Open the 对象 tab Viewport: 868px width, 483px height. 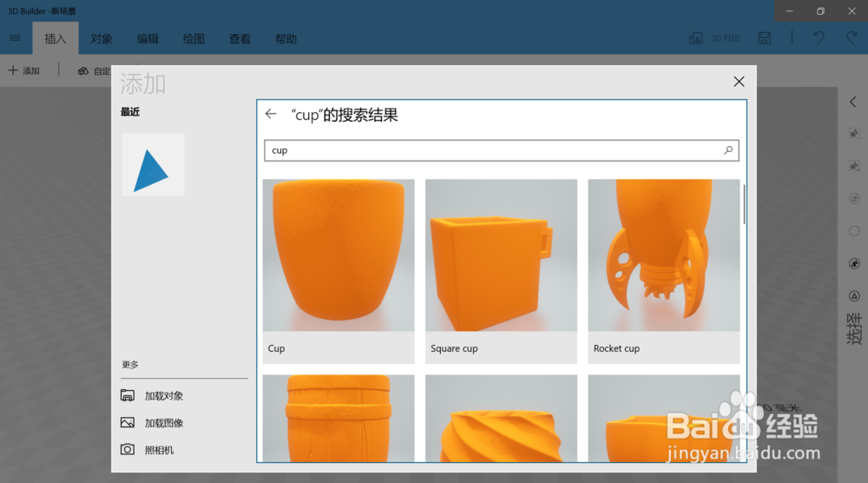click(102, 39)
